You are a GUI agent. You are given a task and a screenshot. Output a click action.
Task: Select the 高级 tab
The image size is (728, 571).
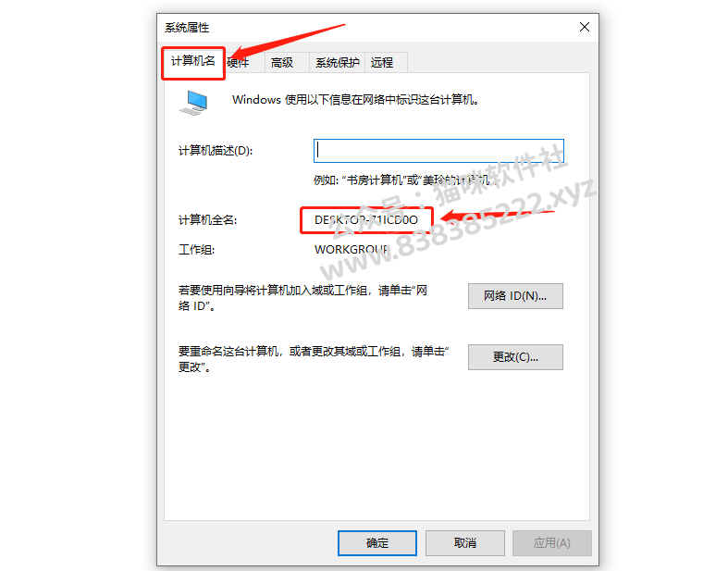[x=282, y=62]
